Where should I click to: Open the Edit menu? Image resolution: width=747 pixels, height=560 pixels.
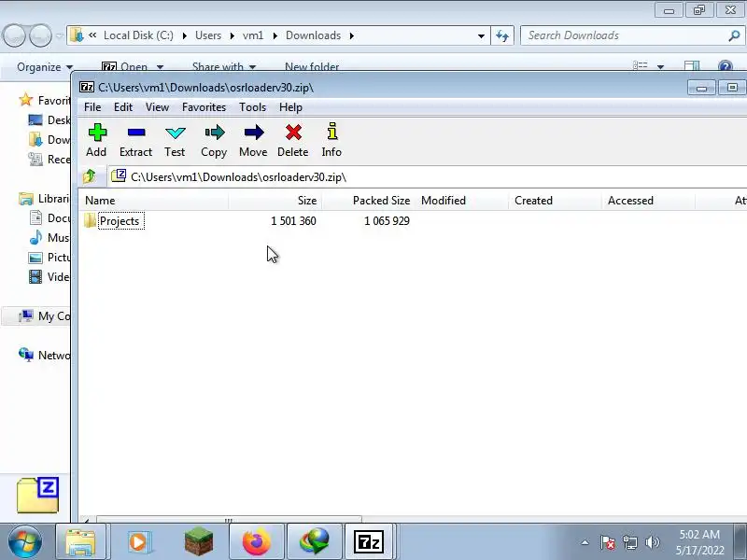123,107
